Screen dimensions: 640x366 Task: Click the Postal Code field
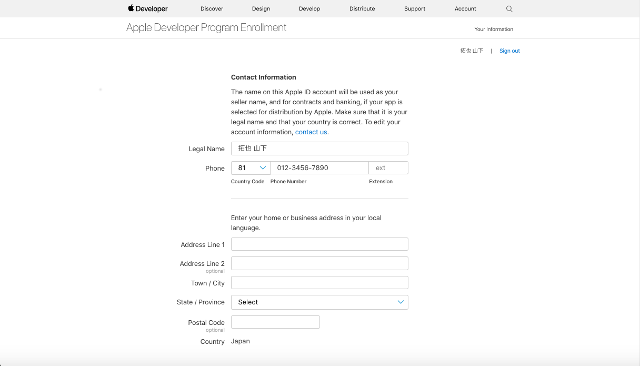[275, 322]
